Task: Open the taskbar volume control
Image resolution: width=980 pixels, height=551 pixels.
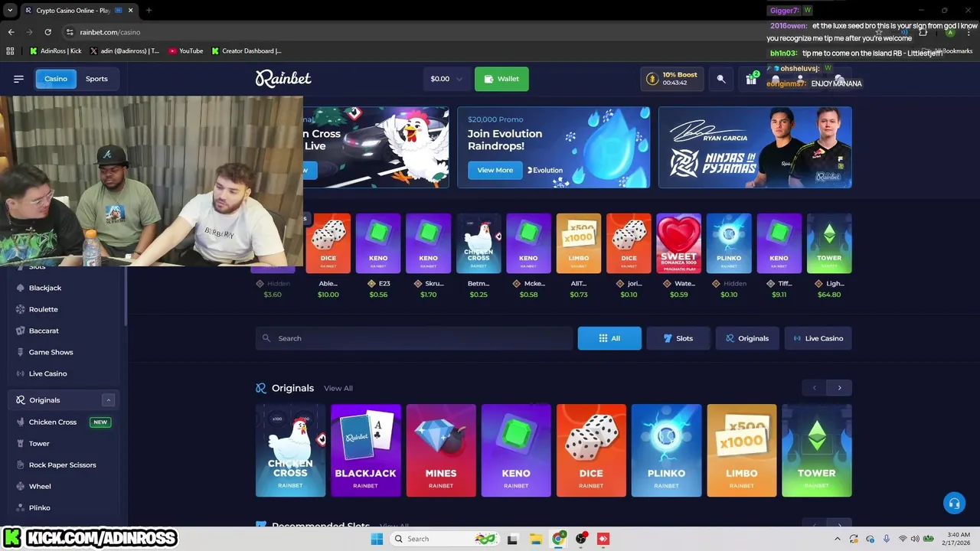Action: pyautogui.click(x=915, y=539)
